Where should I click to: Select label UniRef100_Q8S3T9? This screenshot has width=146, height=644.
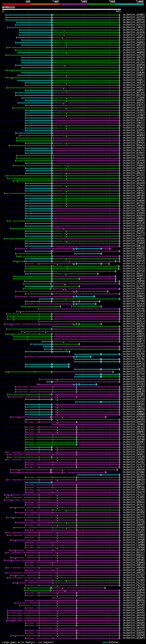[x=133, y=45]
